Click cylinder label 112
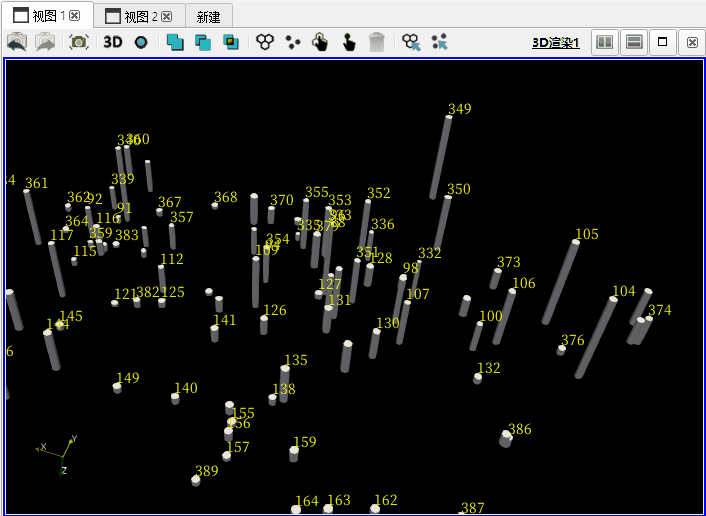Image resolution: width=706 pixels, height=516 pixels. (172, 259)
